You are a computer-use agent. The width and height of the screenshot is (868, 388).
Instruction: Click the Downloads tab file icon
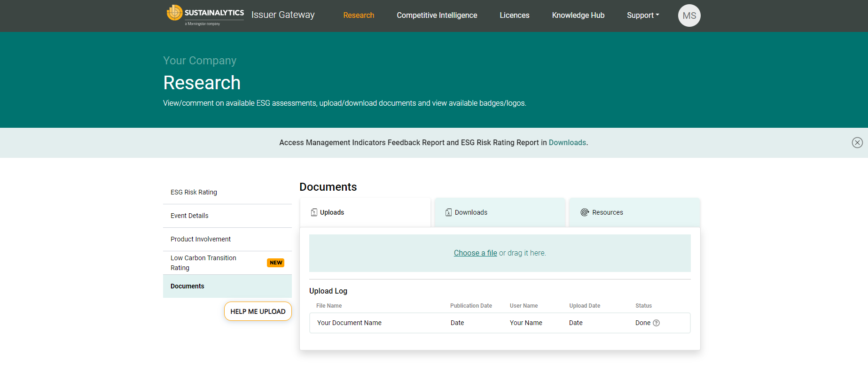point(448,212)
